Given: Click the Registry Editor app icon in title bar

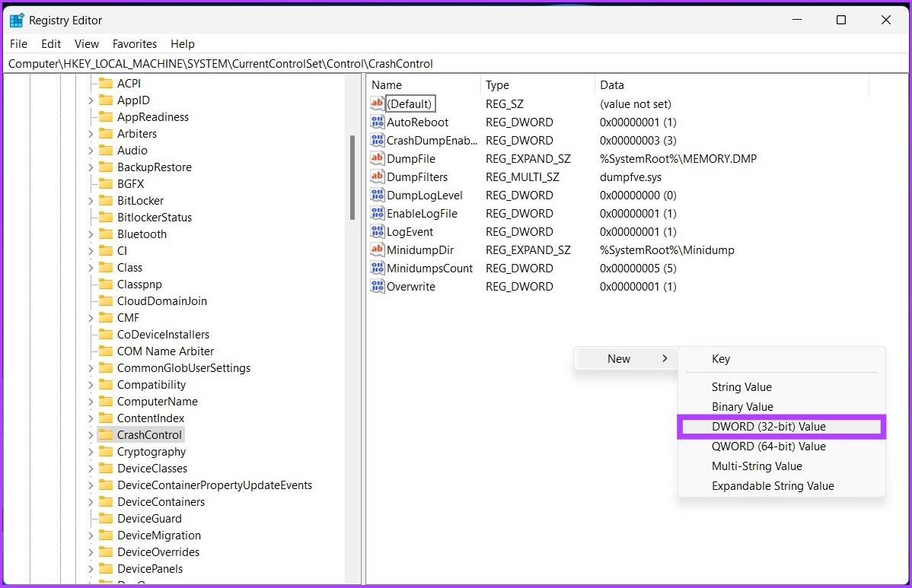Looking at the screenshot, I should coord(17,21).
